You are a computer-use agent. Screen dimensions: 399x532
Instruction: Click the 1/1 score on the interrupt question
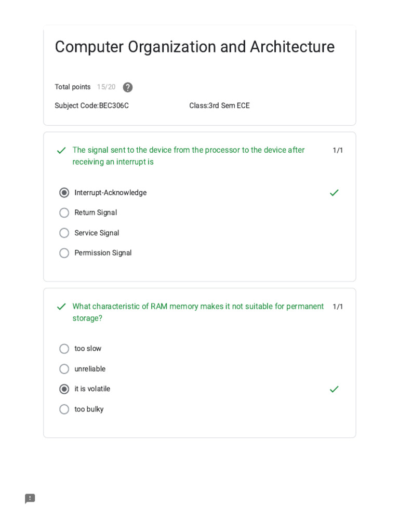pos(338,151)
